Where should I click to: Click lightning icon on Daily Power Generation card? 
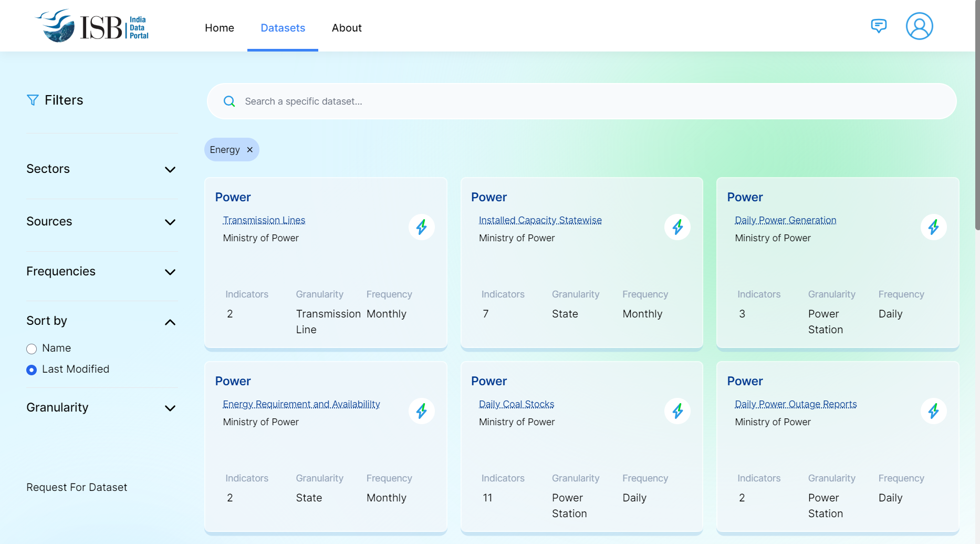point(933,227)
